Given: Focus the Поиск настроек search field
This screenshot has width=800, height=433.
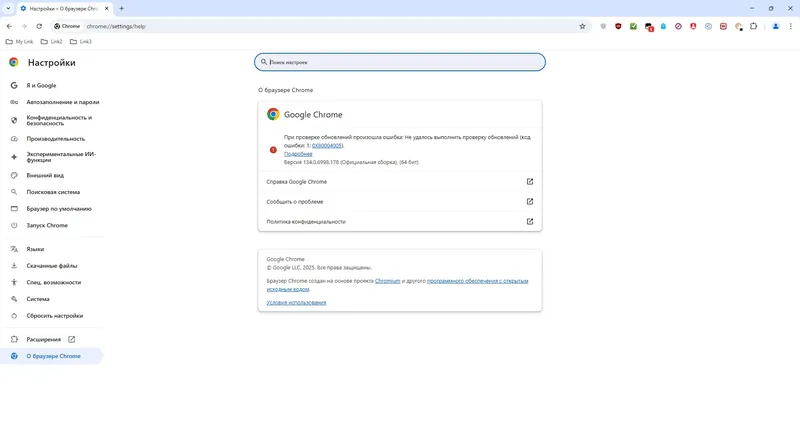Looking at the screenshot, I should (399, 62).
